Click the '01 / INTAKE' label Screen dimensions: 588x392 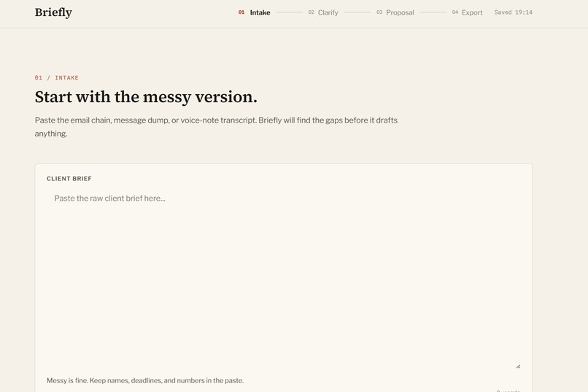(x=57, y=77)
